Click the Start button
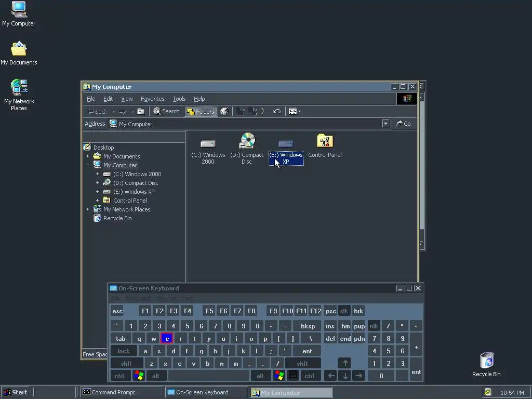 point(15,392)
